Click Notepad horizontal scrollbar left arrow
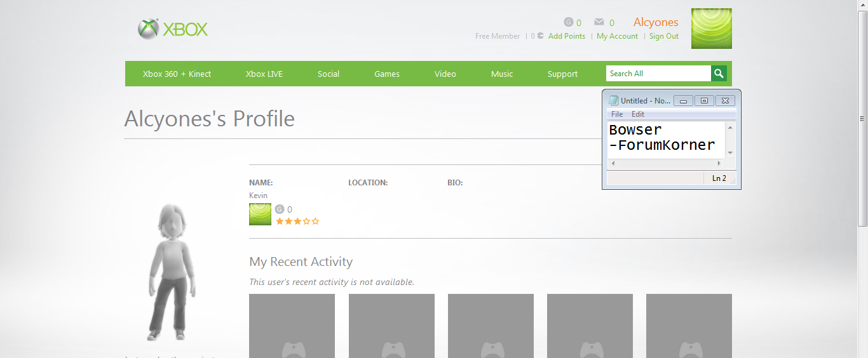This screenshot has width=868, height=358. (x=613, y=164)
